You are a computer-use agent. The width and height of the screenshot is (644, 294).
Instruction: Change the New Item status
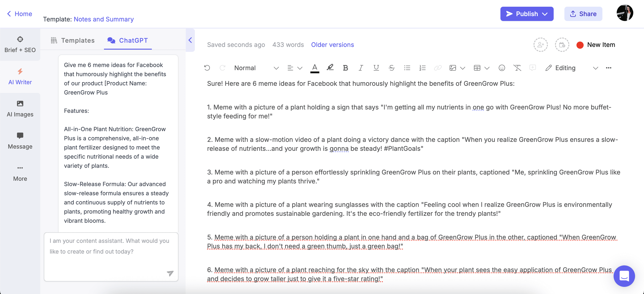(x=596, y=45)
